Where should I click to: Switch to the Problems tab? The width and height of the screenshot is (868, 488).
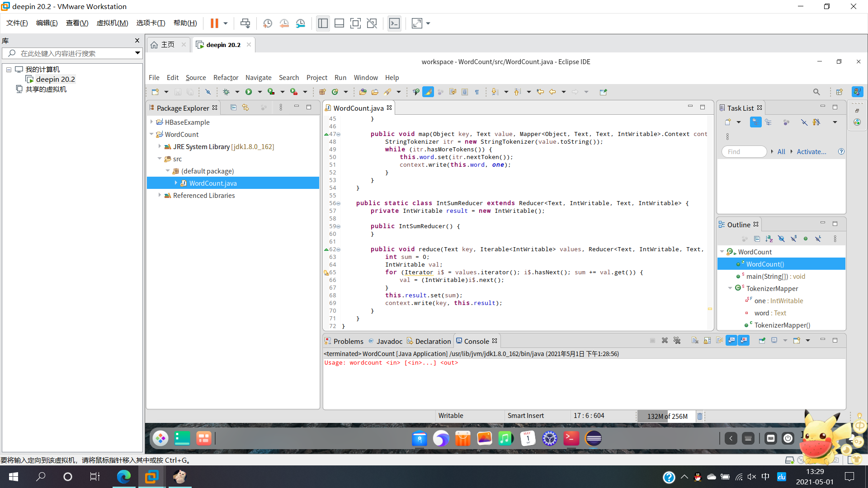pyautogui.click(x=348, y=341)
